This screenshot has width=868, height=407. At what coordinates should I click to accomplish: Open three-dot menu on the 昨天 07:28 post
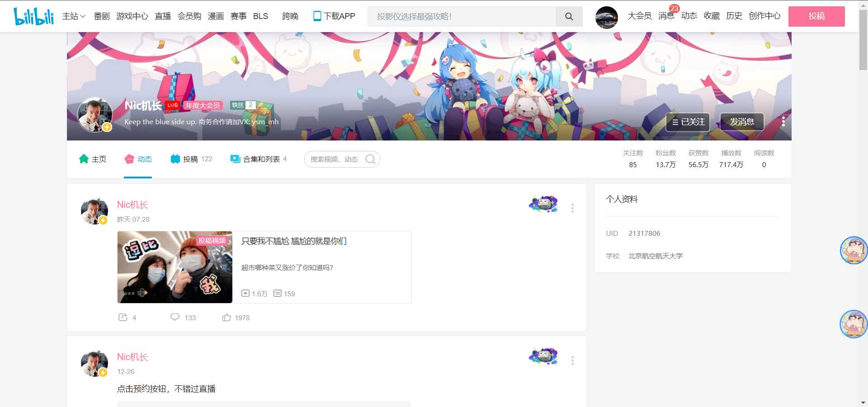tap(572, 208)
